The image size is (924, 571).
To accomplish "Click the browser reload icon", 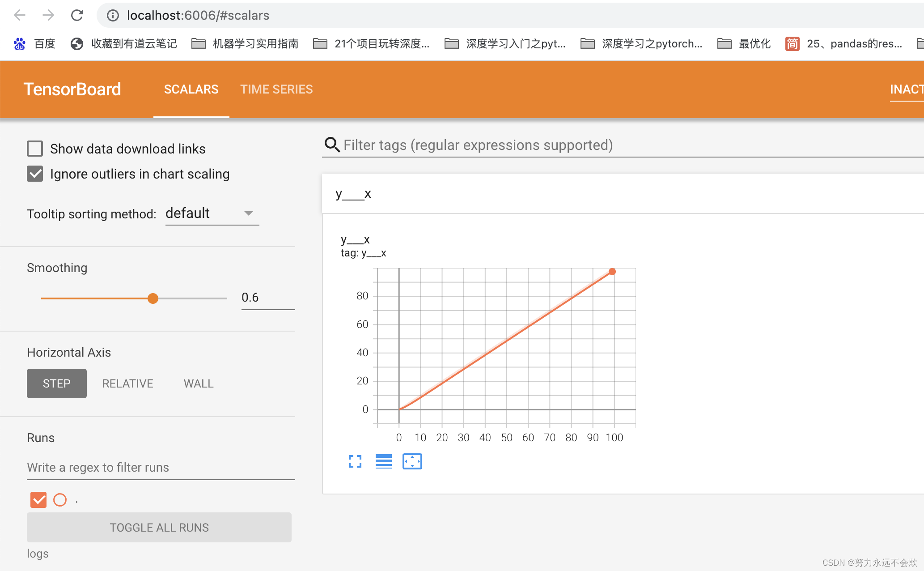I will click(77, 15).
